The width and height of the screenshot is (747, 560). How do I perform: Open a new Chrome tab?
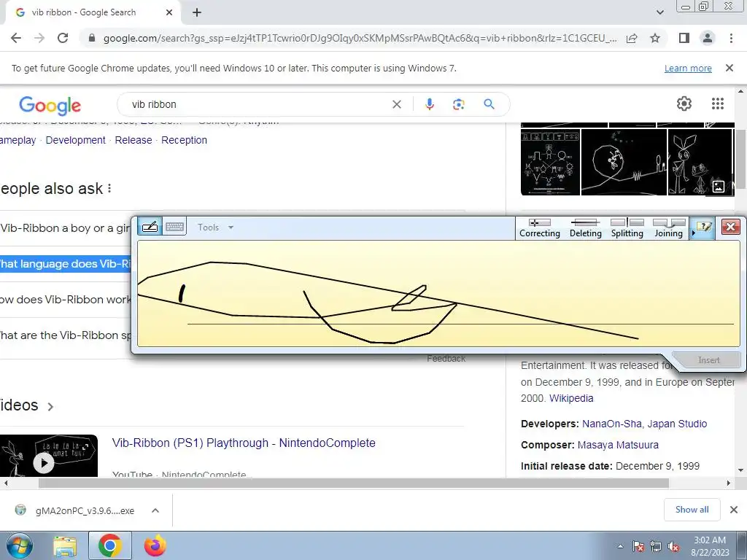click(x=197, y=12)
